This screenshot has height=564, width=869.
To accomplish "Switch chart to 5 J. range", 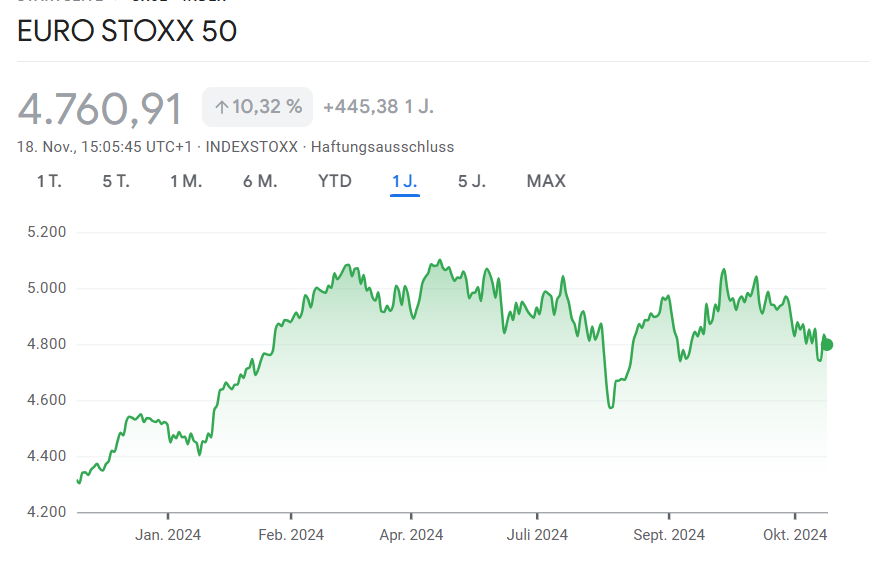I will point(472,181).
